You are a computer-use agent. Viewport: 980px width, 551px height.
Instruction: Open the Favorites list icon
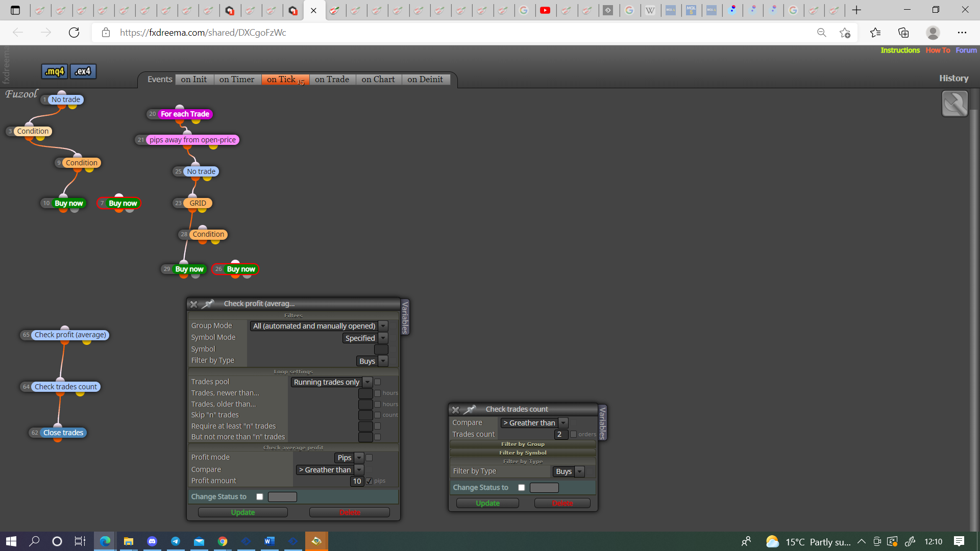click(x=875, y=33)
